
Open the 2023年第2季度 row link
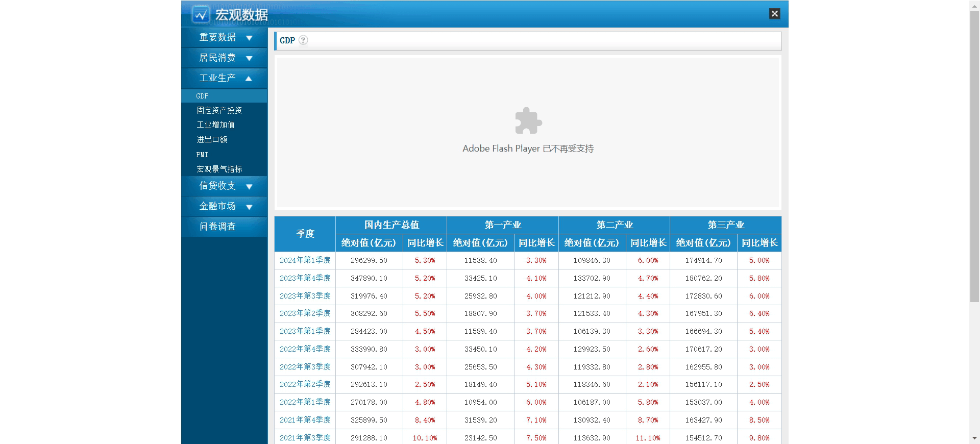305,313
